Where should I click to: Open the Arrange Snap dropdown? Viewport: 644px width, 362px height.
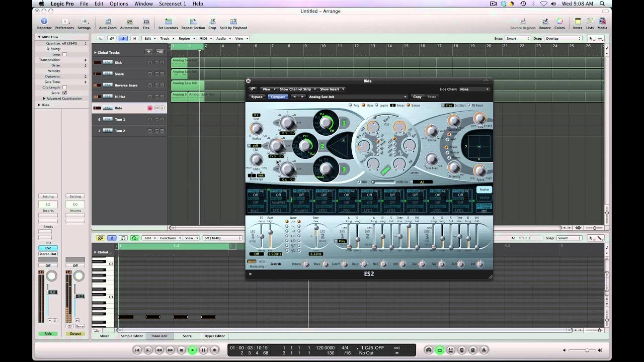click(518, 38)
